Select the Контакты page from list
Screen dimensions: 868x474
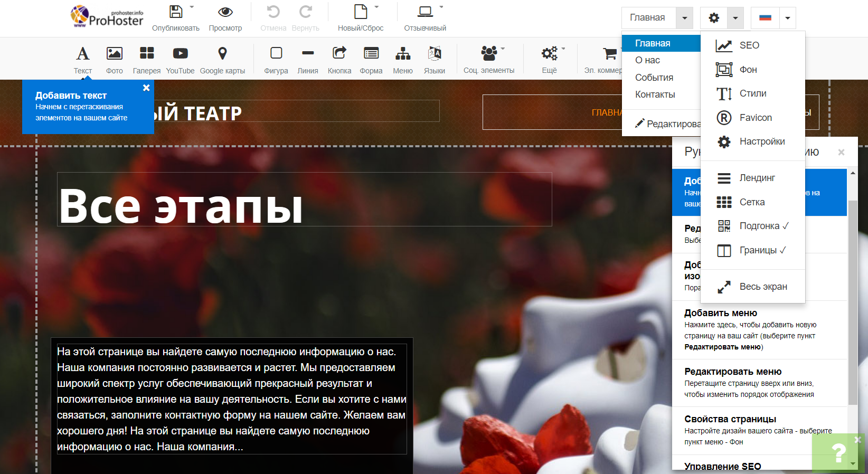click(x=655, y=94)
